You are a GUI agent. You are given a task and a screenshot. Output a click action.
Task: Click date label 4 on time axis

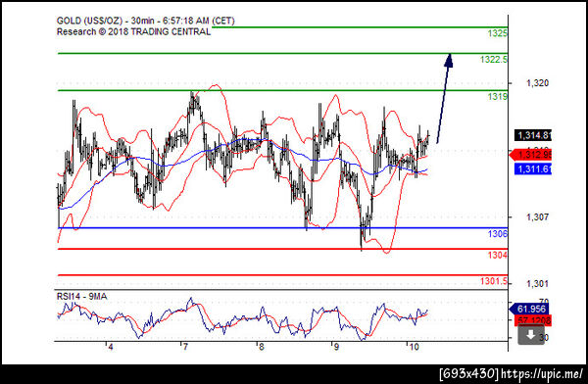point(110,347)
